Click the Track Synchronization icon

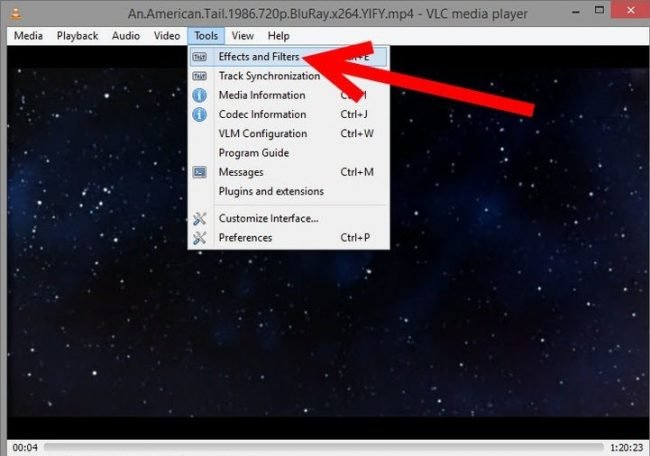(x=200, y=76)
